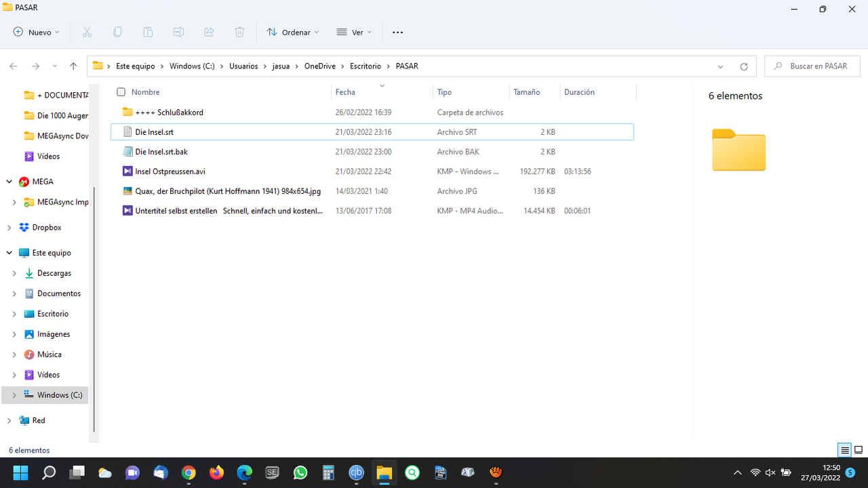Switch to details view icon in status bar
The width and height of the screenshot is (868, 488).
pyautogui.click(x=845, y=450)
